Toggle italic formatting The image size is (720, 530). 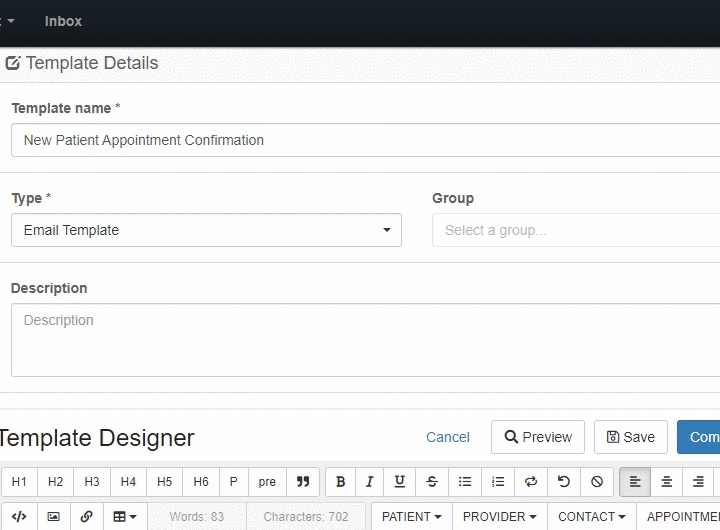point(370,482)
